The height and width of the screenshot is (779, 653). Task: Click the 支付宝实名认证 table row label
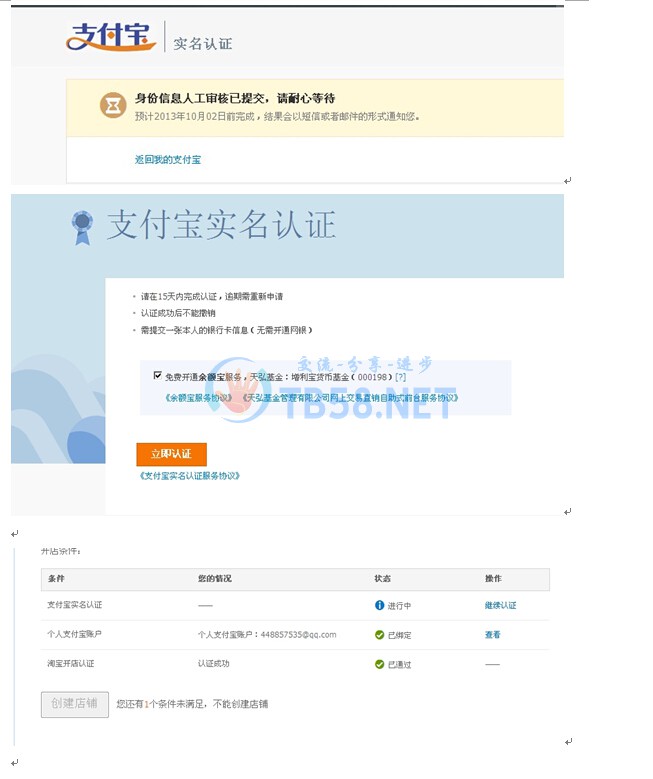click(75, 605)
